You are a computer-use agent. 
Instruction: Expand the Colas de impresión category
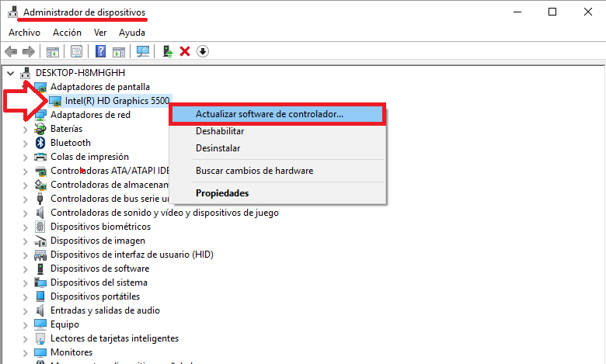coord(25,158)
